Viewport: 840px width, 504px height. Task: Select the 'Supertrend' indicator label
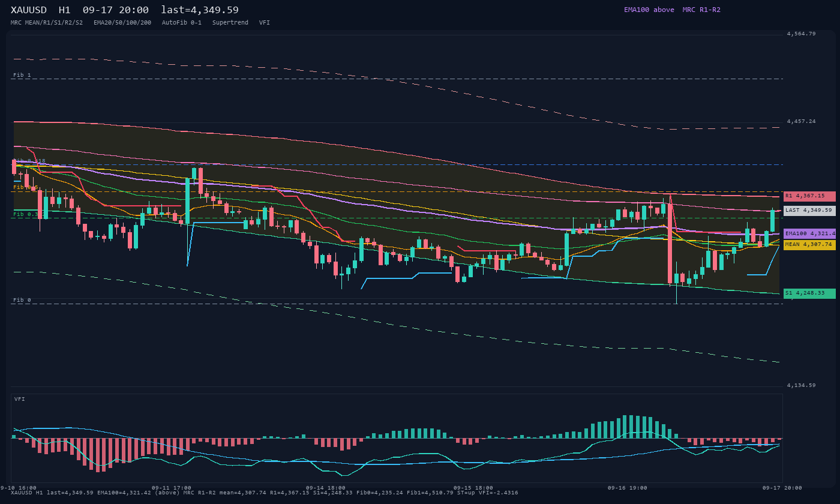pyautogui.click(x=230, y=23)
